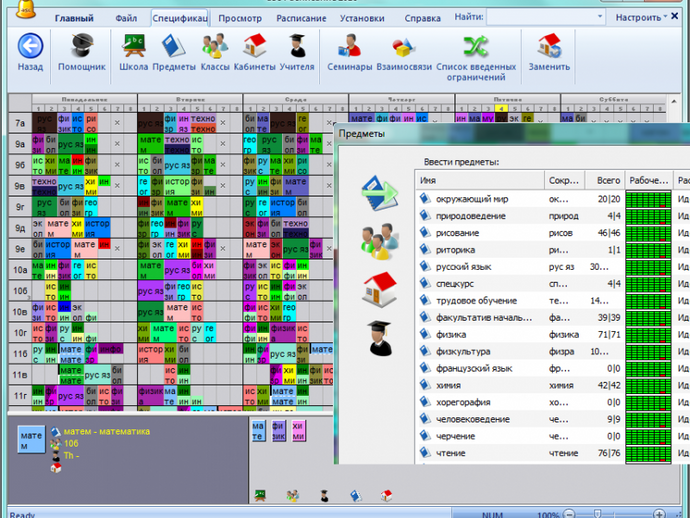Screen dimensions: 690x518
Task: Select the teacher graduate icon in Предметы dialog
Action: (380, 338)
